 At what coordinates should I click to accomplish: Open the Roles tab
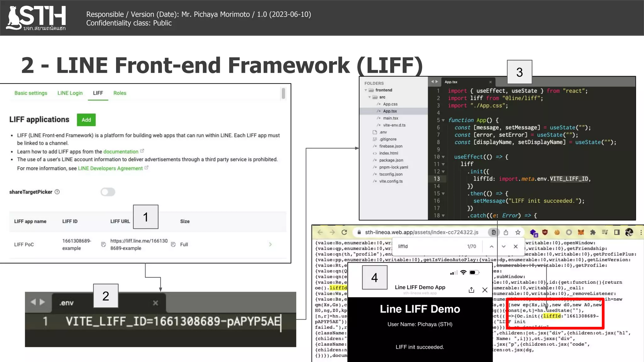point(120,93)
